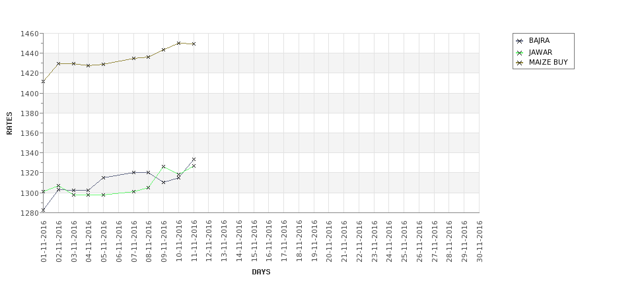644x283 pixels.
Task: Select the JAWAR legend label
Action: click(540, 53)
